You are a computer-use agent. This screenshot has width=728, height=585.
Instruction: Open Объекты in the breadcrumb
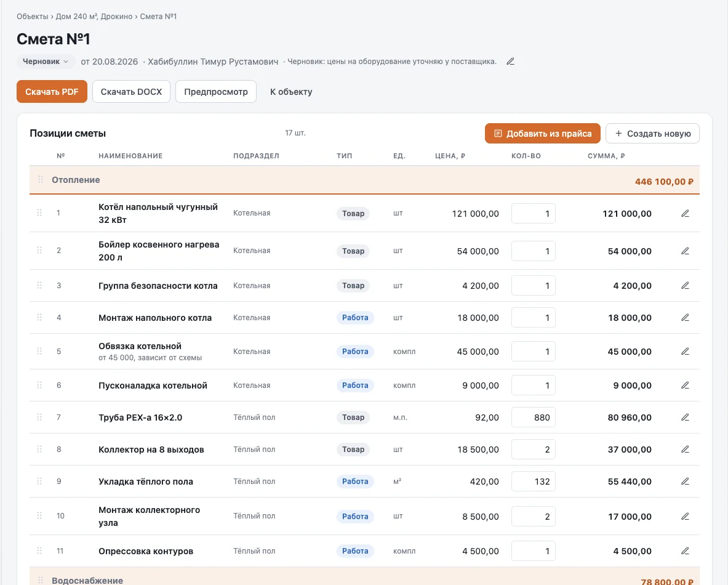tap(33, 16)
